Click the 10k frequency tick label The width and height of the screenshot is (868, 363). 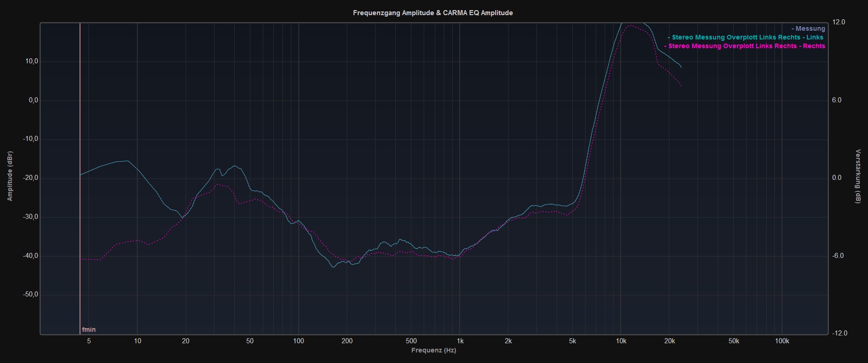pos(621,341)
